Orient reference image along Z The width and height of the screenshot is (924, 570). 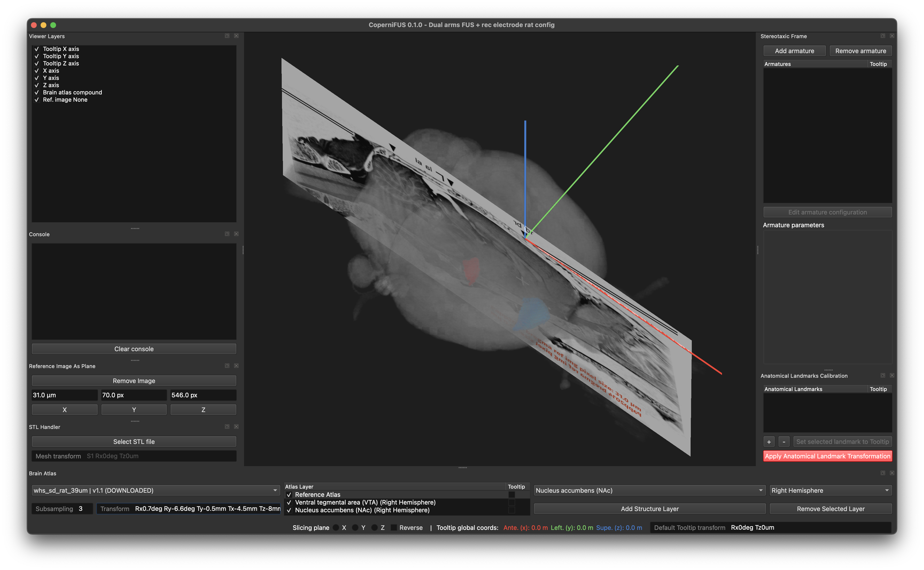pos(203,410)
